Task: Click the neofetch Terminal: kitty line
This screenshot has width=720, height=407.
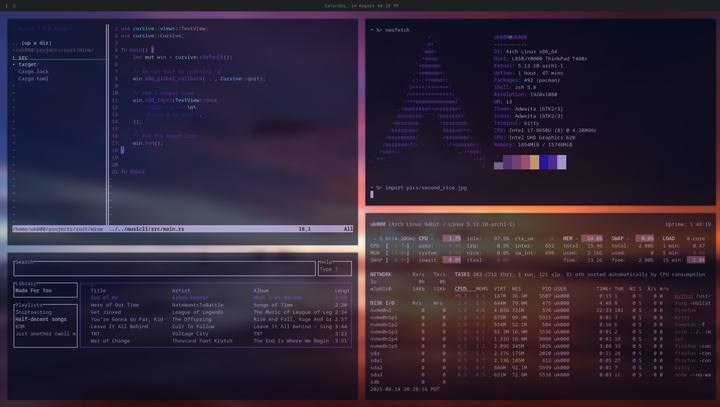Action: [x=516, y=123]
